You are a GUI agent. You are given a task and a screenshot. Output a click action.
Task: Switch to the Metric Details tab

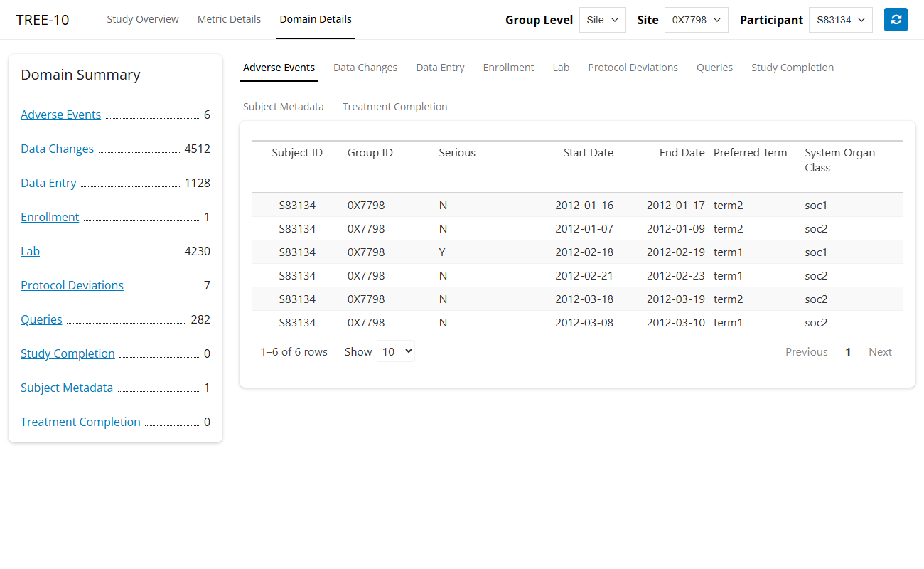(229, 19)
